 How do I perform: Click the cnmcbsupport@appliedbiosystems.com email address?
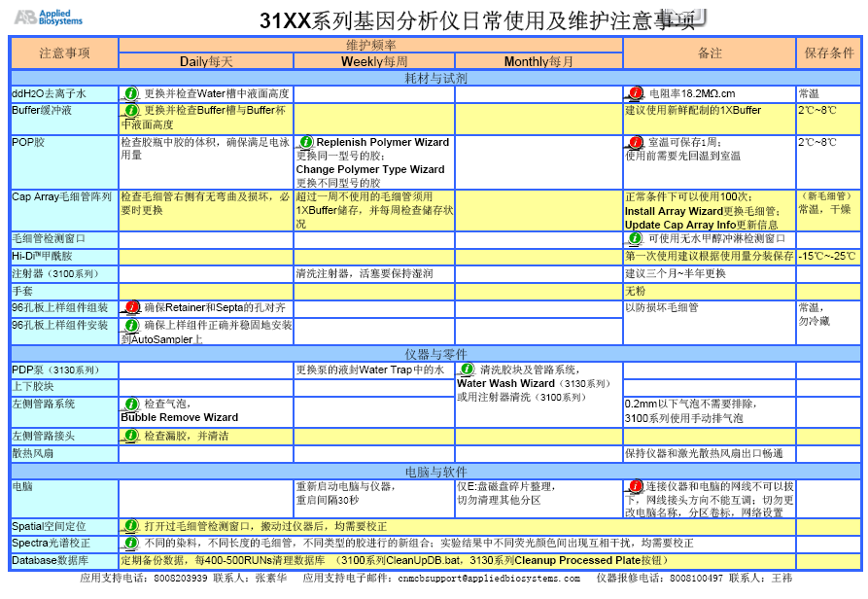point(489,578)
